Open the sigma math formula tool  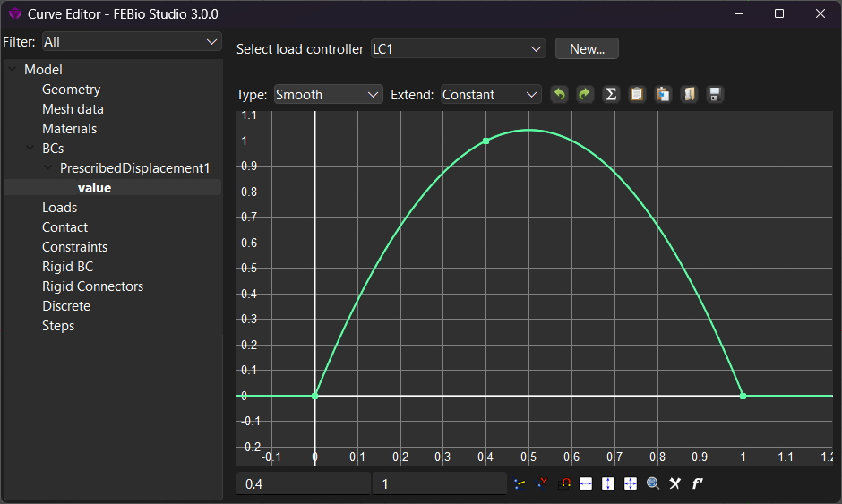611,95
